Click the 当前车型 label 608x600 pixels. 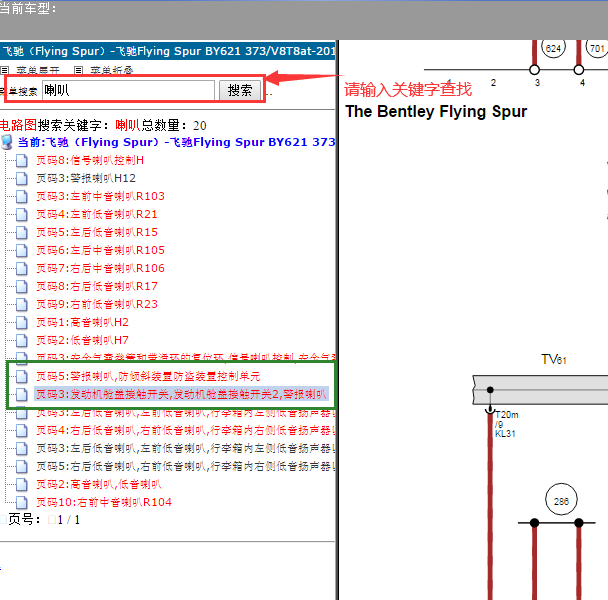28,9
